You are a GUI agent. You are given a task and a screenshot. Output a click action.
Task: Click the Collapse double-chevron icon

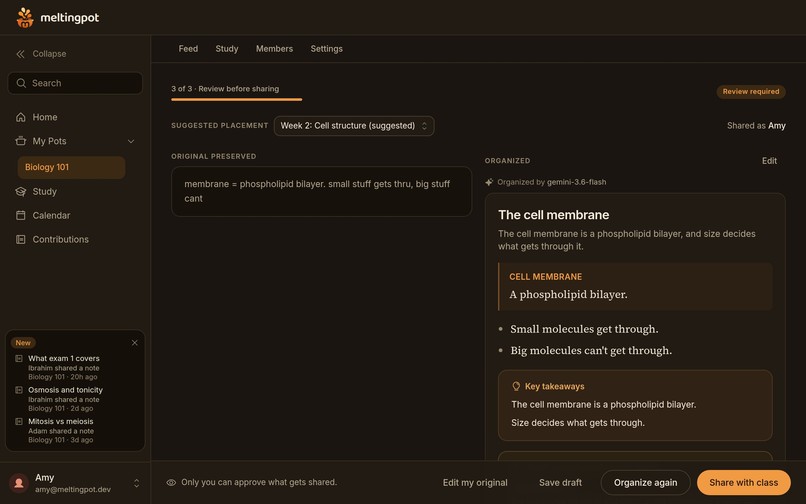pos(20,54)
